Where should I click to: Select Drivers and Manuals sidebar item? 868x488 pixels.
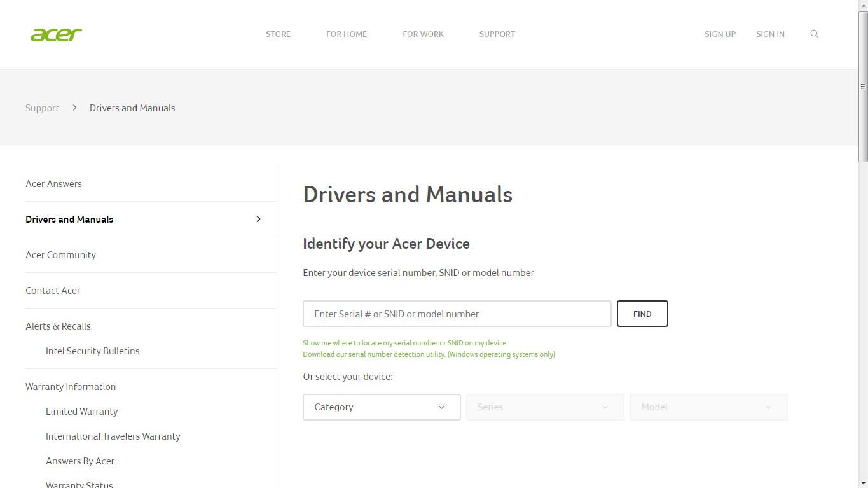pyautogui.click(x=69, y=220)
